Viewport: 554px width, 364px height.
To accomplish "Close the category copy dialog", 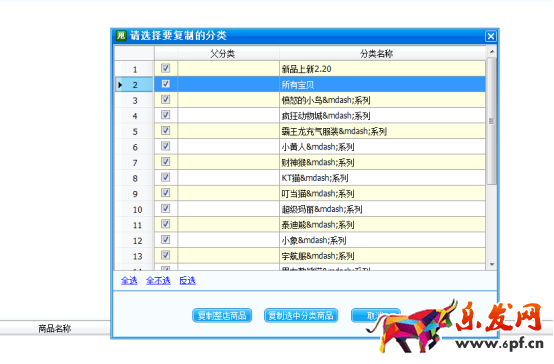I will pyautogui.click(x=490, y=36).
